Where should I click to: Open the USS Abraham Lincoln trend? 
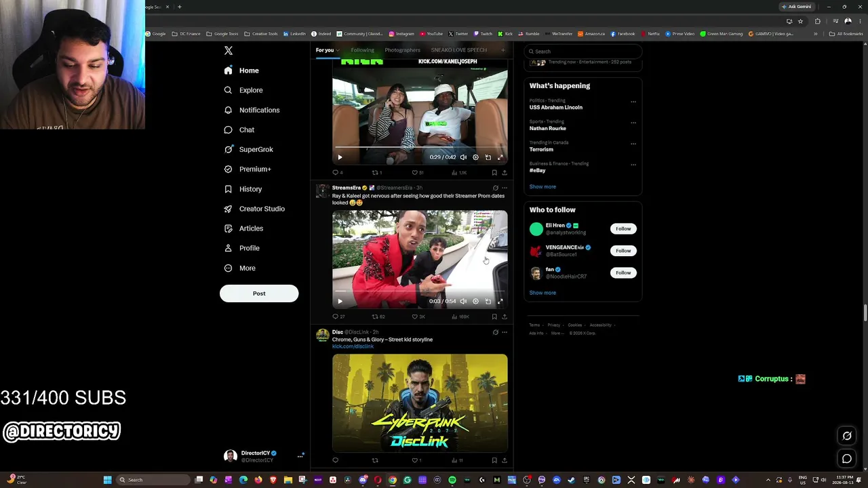tap(556, 107)
